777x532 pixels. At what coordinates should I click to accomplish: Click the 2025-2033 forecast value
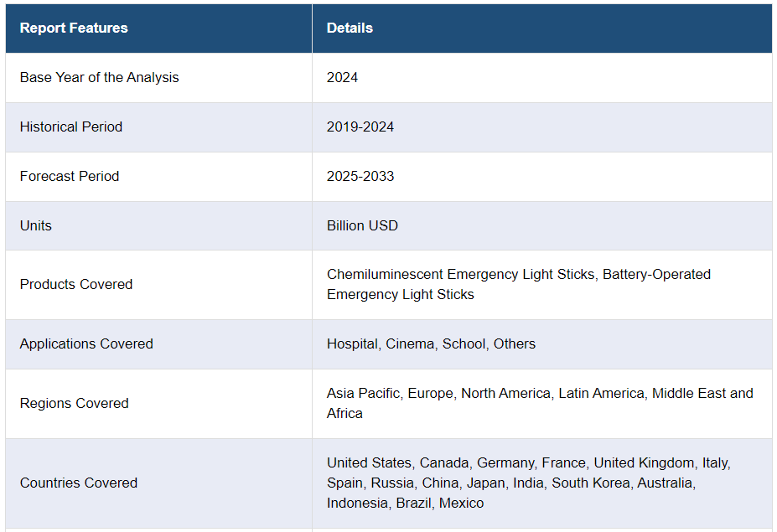pyautogui.click(x=360, y=176)
